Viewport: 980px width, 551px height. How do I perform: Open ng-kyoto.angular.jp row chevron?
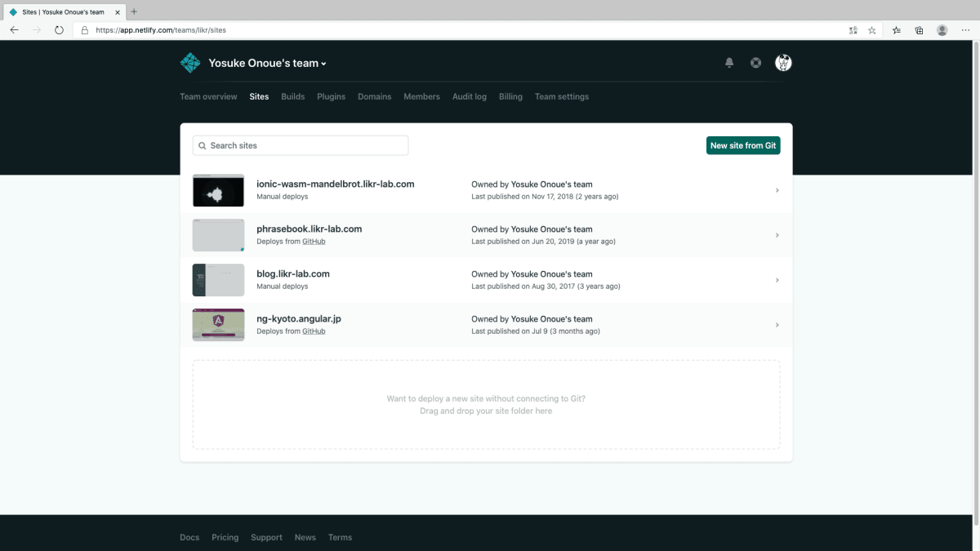point(777,325)
